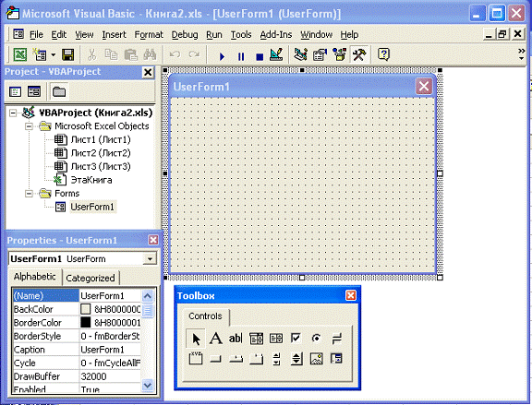
Task: Save the project with floppy icon
Action: click(67, 54)
